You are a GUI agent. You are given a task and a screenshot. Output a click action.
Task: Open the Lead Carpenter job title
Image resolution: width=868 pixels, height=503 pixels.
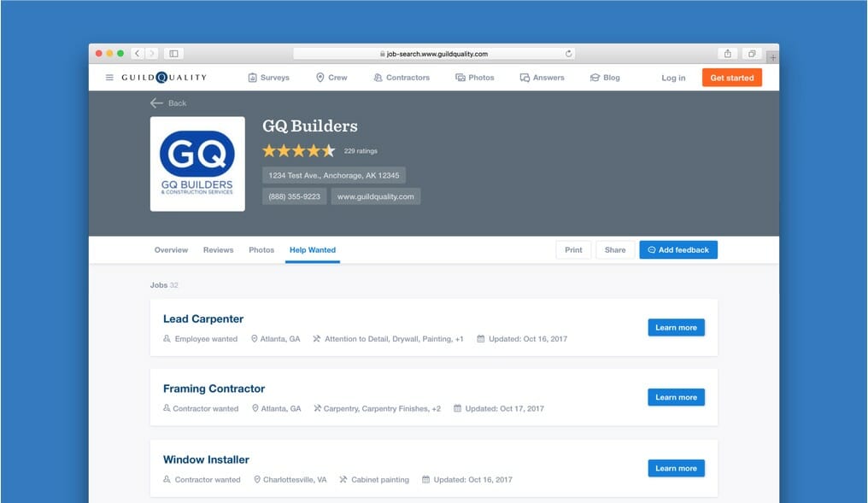point(203,319)
